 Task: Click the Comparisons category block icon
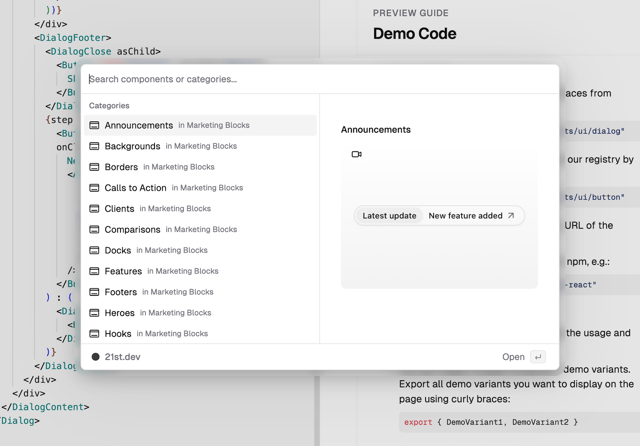[x=94, y=229]
